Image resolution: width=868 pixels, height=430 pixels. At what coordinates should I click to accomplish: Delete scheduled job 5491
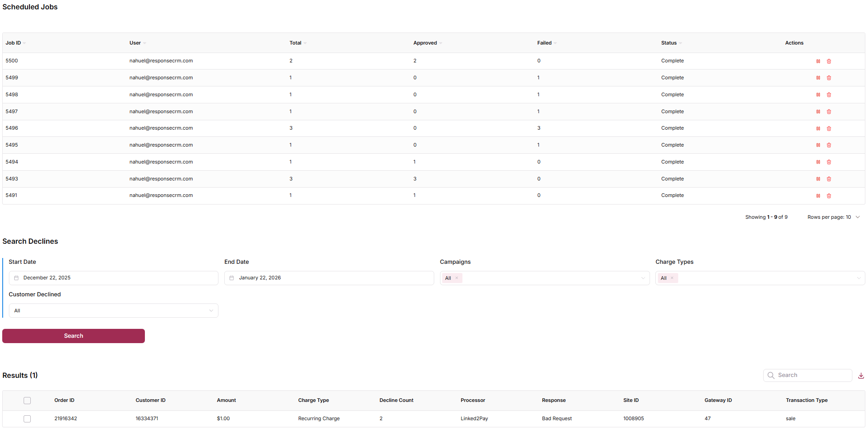click(x=829, y=196)
